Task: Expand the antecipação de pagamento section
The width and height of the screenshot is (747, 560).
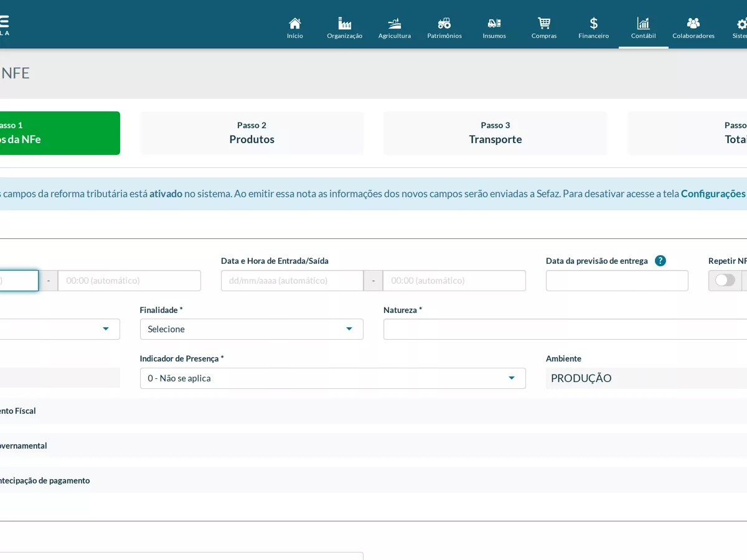Action: point(374,480)
